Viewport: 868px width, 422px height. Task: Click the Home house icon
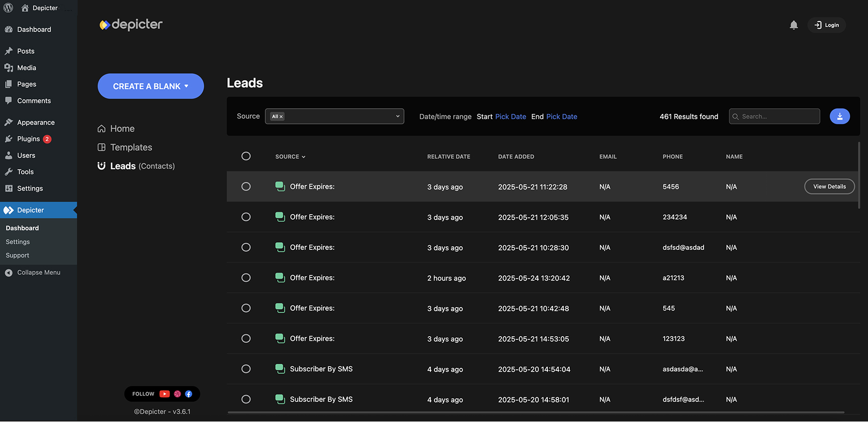click(102, 129)
